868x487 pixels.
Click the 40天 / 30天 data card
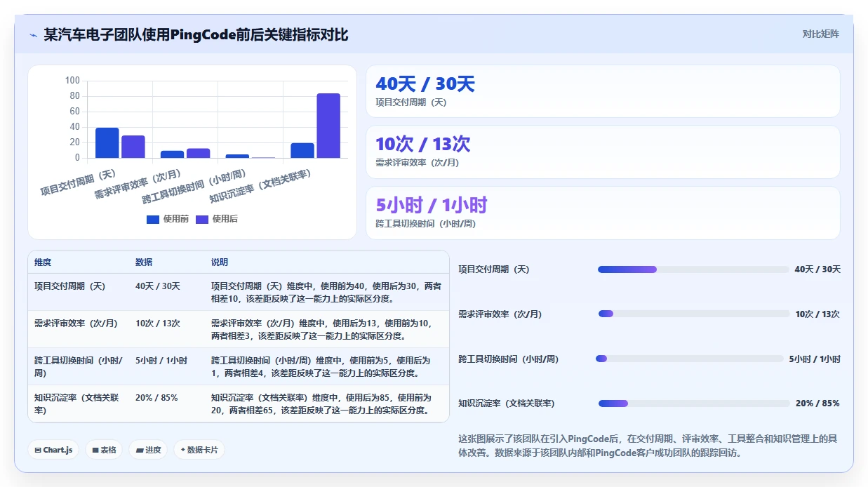[603, 91]
